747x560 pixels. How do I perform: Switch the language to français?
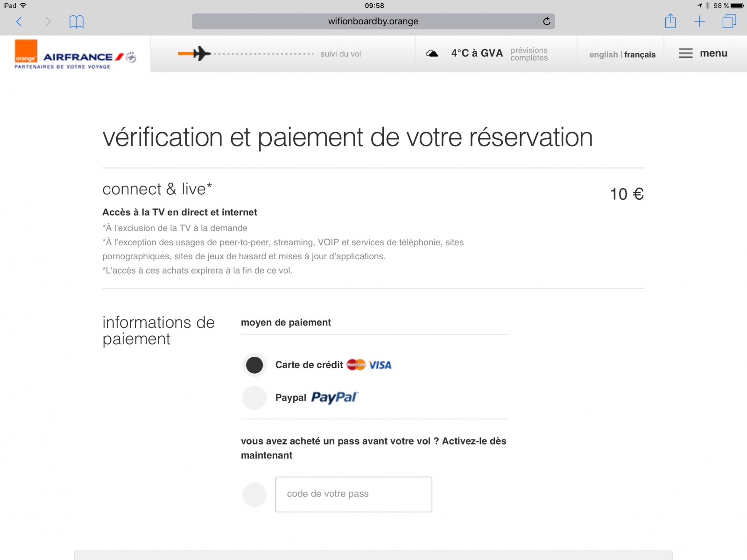(x=640, y=55)
